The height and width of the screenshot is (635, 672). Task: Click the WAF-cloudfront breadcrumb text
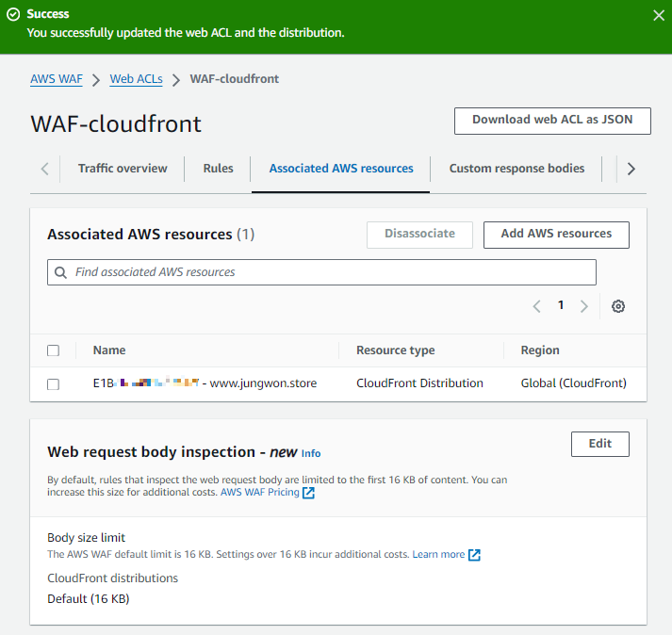tap(235, 79)
